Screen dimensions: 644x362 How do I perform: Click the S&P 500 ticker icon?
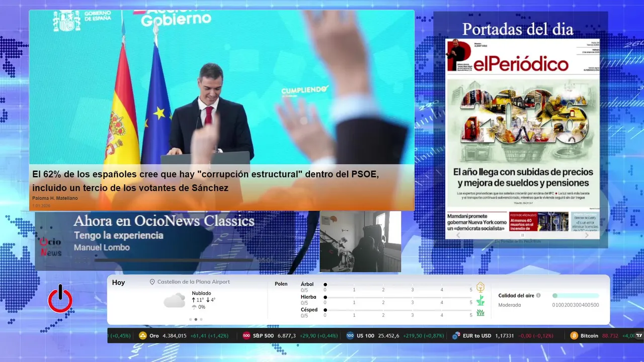(x=247, y=336)
